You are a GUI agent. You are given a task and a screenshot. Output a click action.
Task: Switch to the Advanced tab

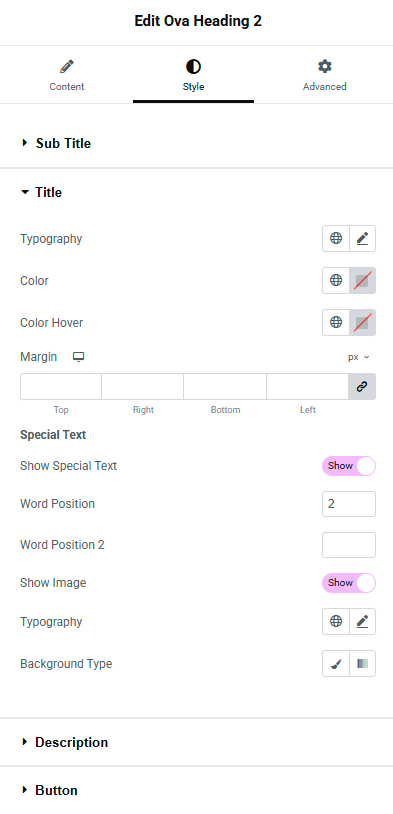324,75
